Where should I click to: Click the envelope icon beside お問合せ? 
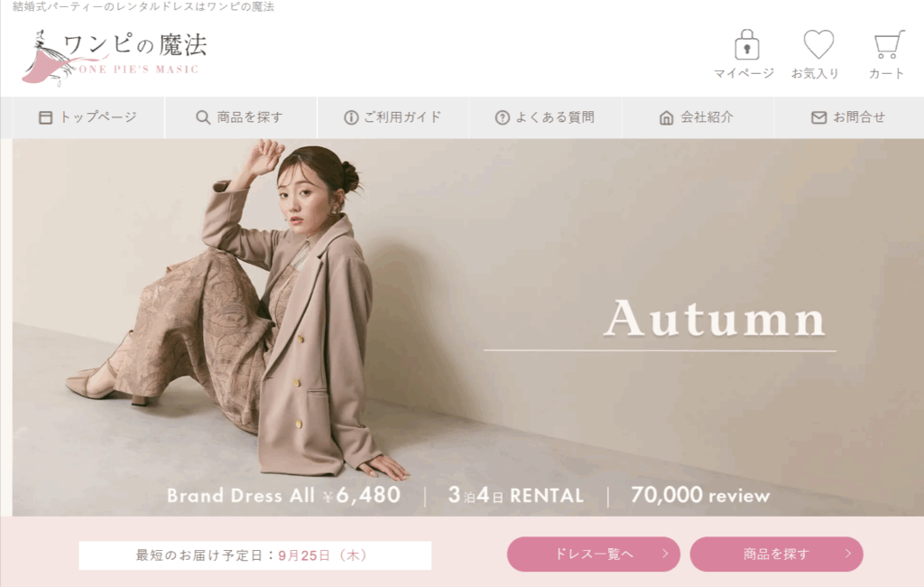(x=818, y=117)
